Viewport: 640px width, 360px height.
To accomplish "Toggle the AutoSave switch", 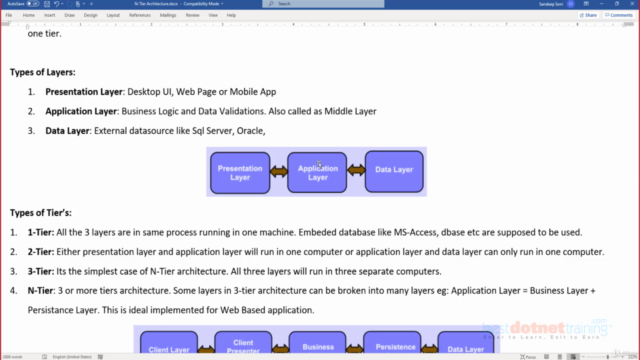I will (x=33, y=4).
